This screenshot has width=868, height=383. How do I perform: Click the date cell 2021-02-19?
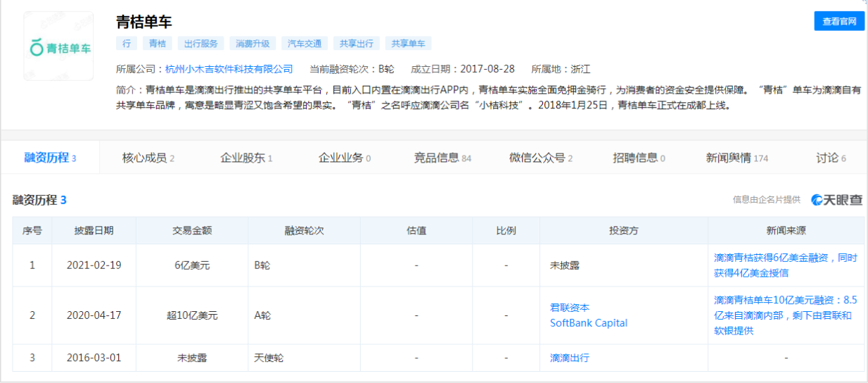(94, 265)
